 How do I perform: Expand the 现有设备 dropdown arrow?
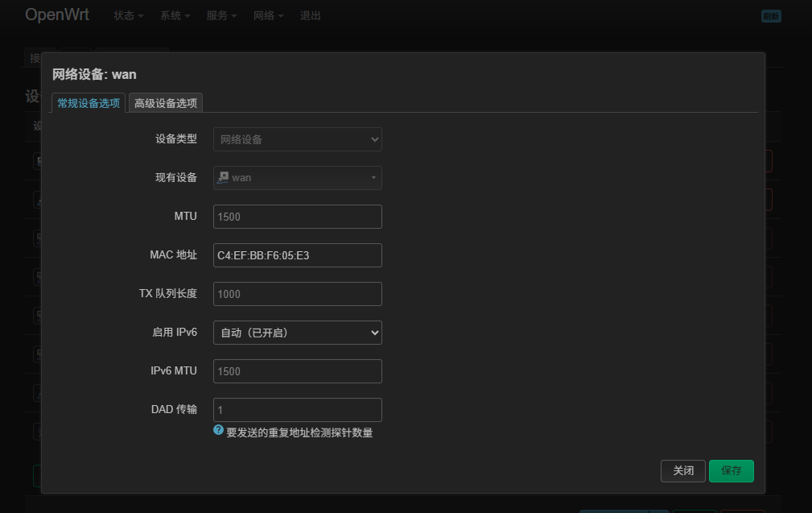(x=373, y=178)
